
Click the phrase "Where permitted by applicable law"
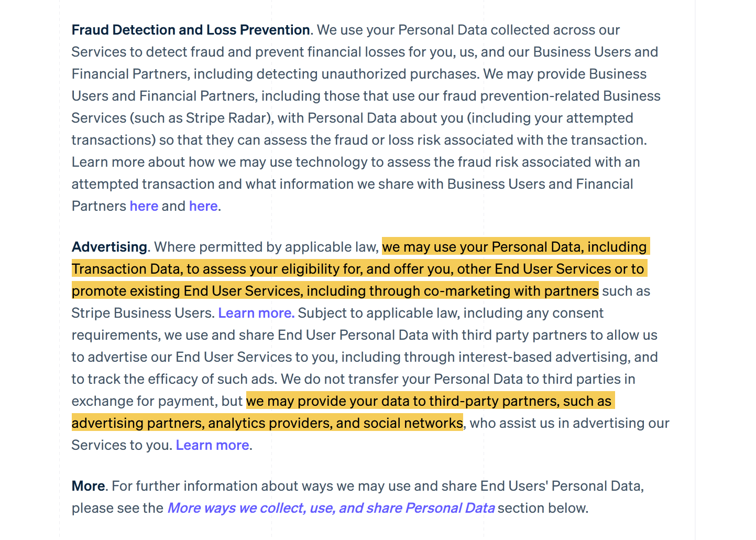[x=265, y=247]
